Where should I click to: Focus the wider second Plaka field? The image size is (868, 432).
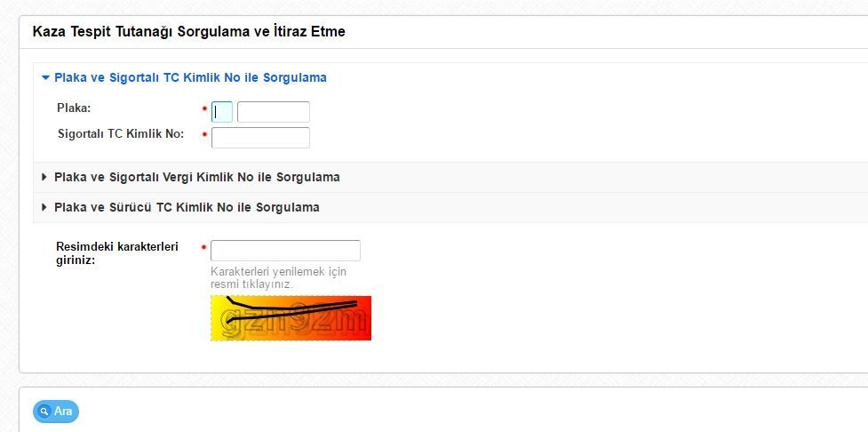point(274,112)
